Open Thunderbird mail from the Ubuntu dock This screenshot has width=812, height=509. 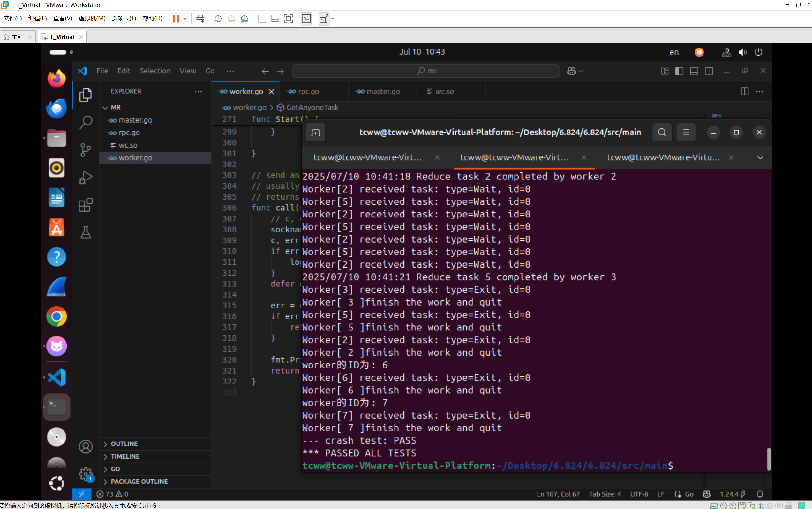[56, 108]
